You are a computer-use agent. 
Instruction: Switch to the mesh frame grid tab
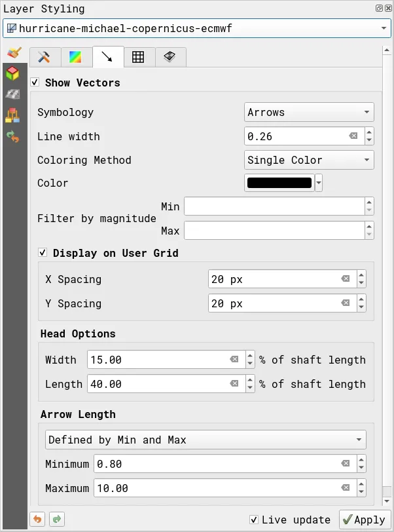coord(139,57)
